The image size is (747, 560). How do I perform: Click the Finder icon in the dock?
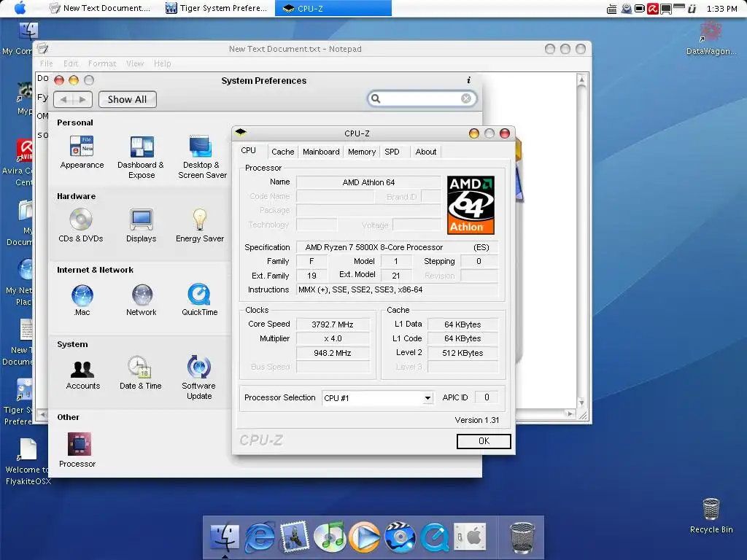(224, 537)
